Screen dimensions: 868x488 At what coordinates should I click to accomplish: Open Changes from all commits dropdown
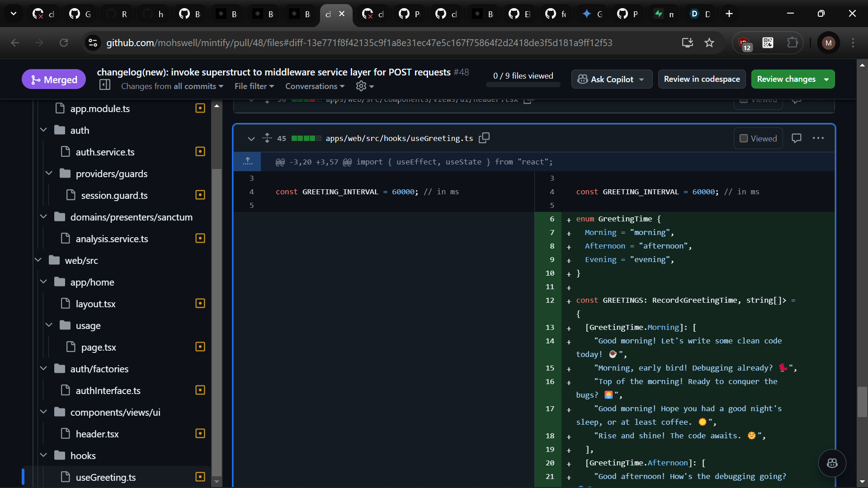[172, 86]
